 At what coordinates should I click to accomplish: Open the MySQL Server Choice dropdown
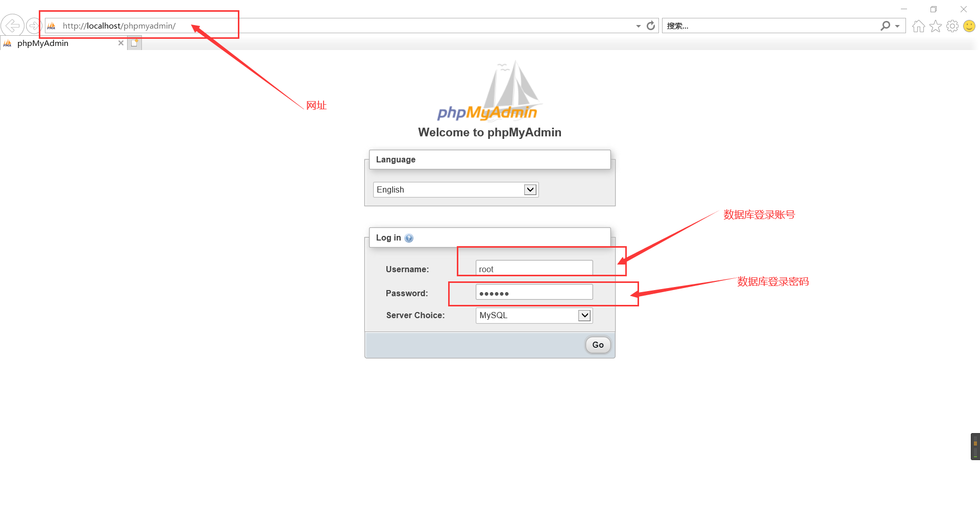coord(584,315)
